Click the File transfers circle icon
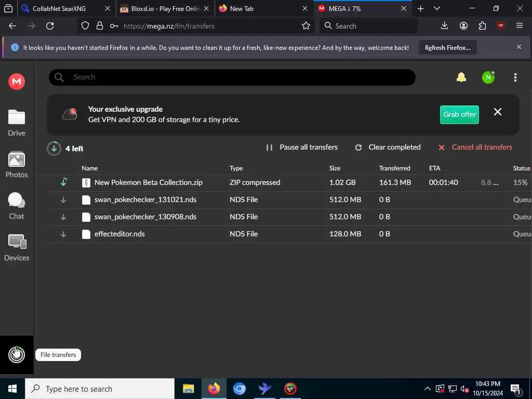Viewport: 532px width, 399px height. [16, 355]
